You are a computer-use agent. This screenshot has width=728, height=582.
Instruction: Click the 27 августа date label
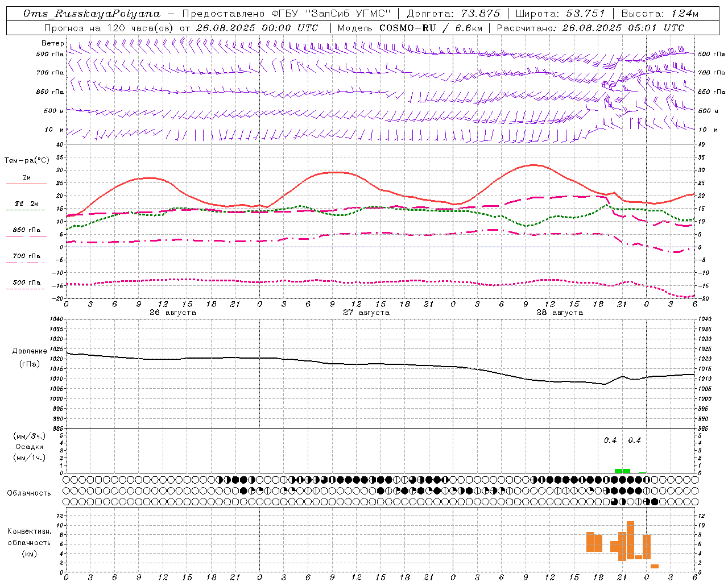pos(366,313)
